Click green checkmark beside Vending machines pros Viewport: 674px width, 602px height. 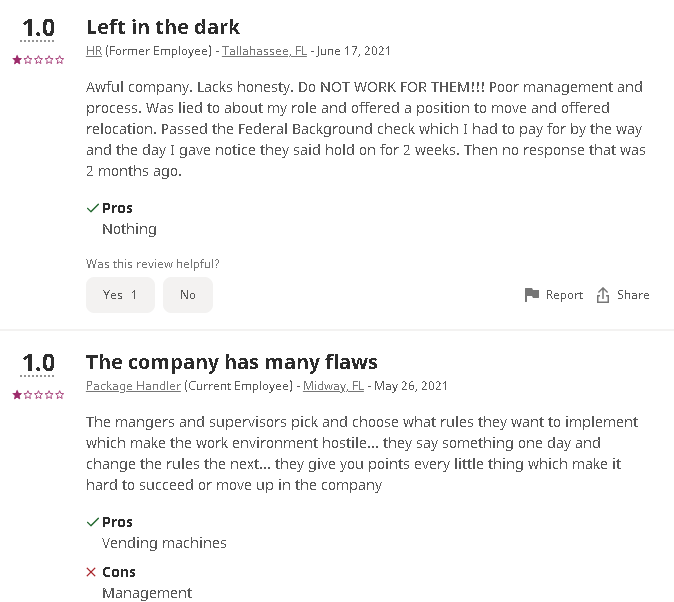pos(92,522)
